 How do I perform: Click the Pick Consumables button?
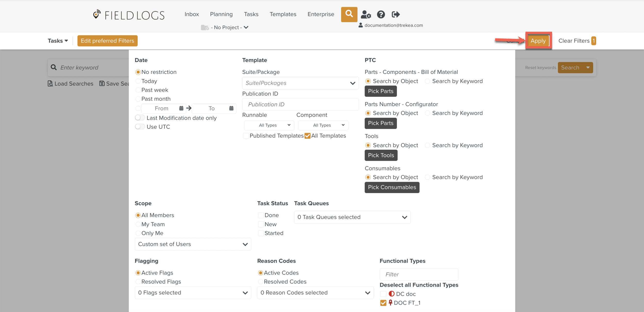click(x=392, y=187)
